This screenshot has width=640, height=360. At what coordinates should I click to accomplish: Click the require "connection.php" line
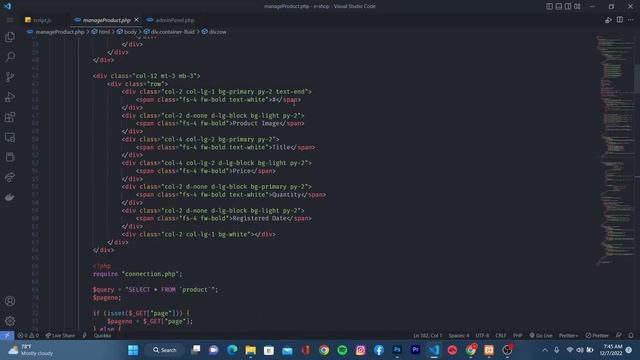point(138,274)
